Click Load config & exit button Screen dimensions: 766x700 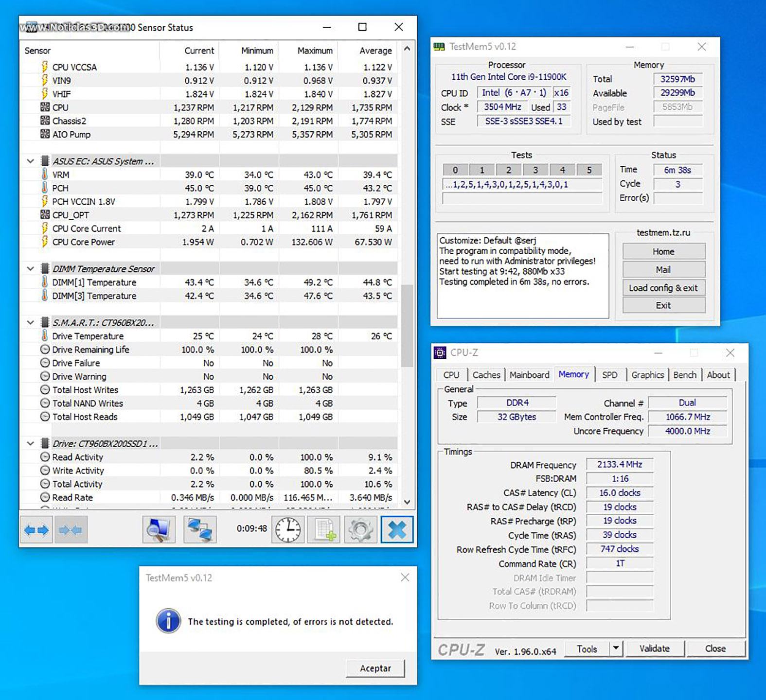[x=663, y=288]
